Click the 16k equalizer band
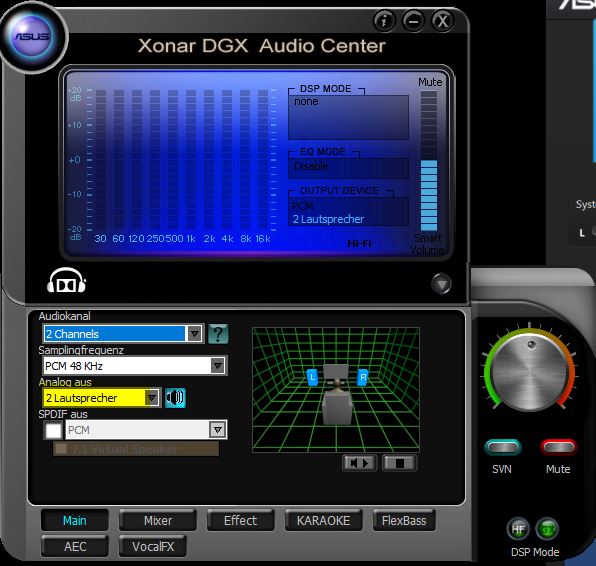Image resolution: width=596 pixels, height=566 pixels. click(x=263, y=160)
